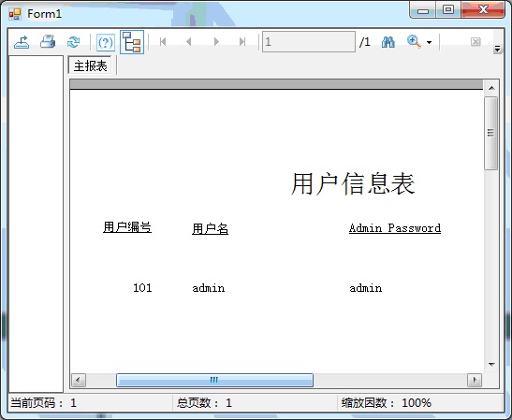Click the vertical scrollbar down arrow

[x=491, y=365]
